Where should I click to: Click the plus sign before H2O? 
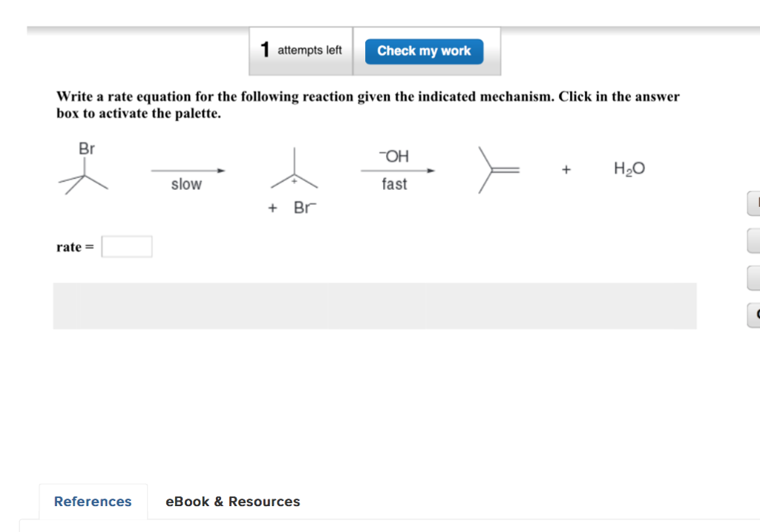point(566,170)
